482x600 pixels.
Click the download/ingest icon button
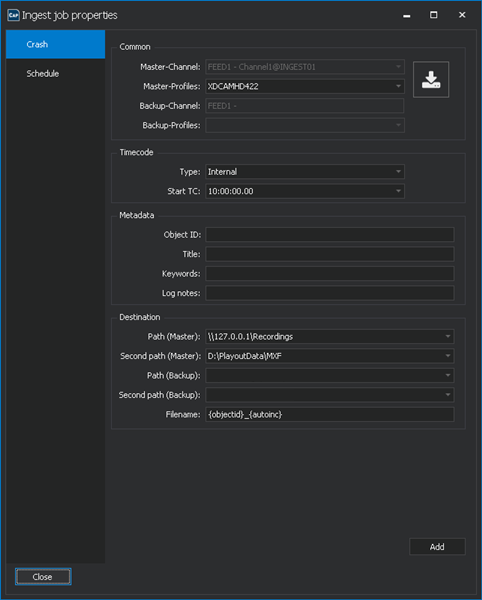[x=431, y=80]
